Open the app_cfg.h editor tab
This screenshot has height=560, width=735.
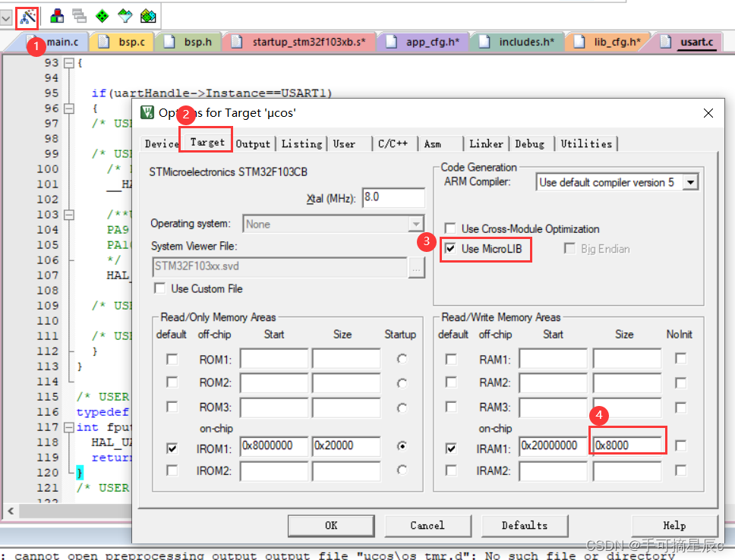[x=424, y=42]
